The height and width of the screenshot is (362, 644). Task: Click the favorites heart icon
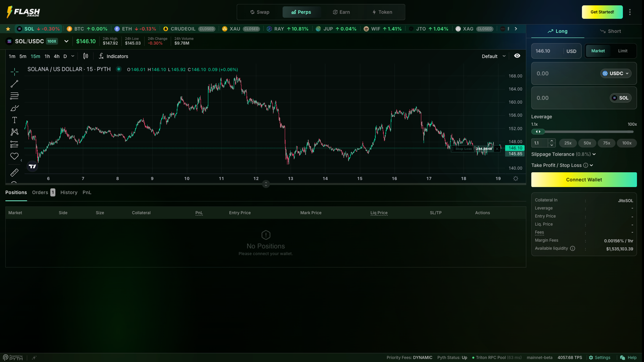point(14,156)
